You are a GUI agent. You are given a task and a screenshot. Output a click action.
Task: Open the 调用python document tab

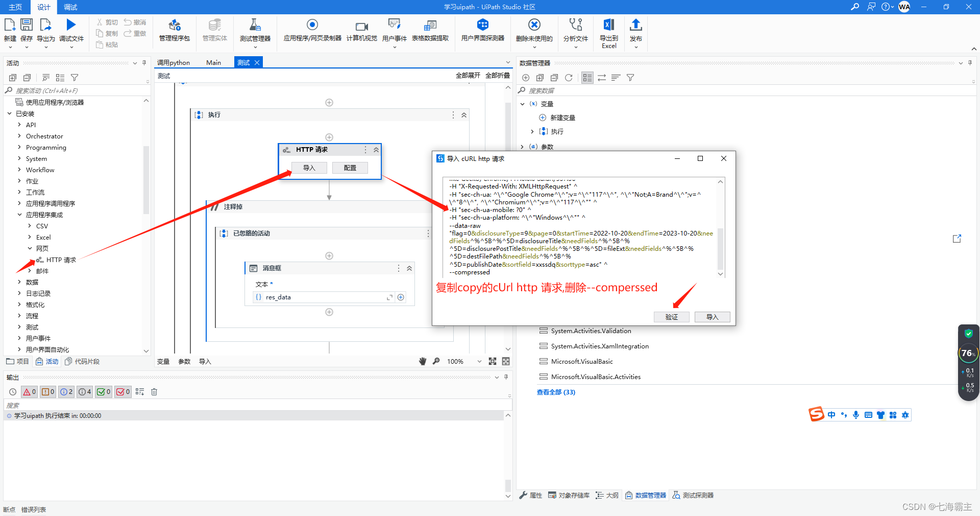pyautogui.click(x=174, y=62)
